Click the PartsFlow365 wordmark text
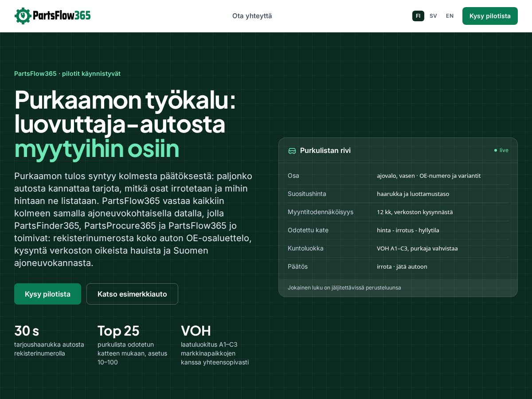 tap(62, 16)
